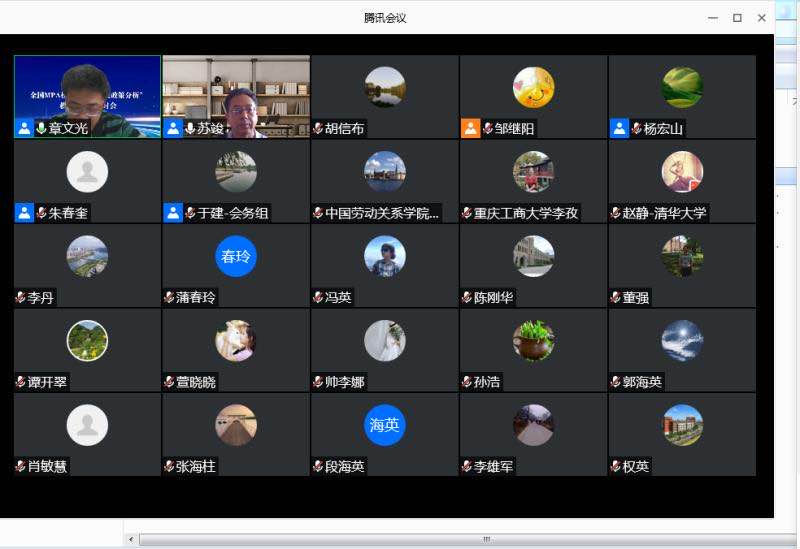Screen dimensions: 800x549
Task: Select the 春玲 blue circle avatar
Action: click(236, 256)
